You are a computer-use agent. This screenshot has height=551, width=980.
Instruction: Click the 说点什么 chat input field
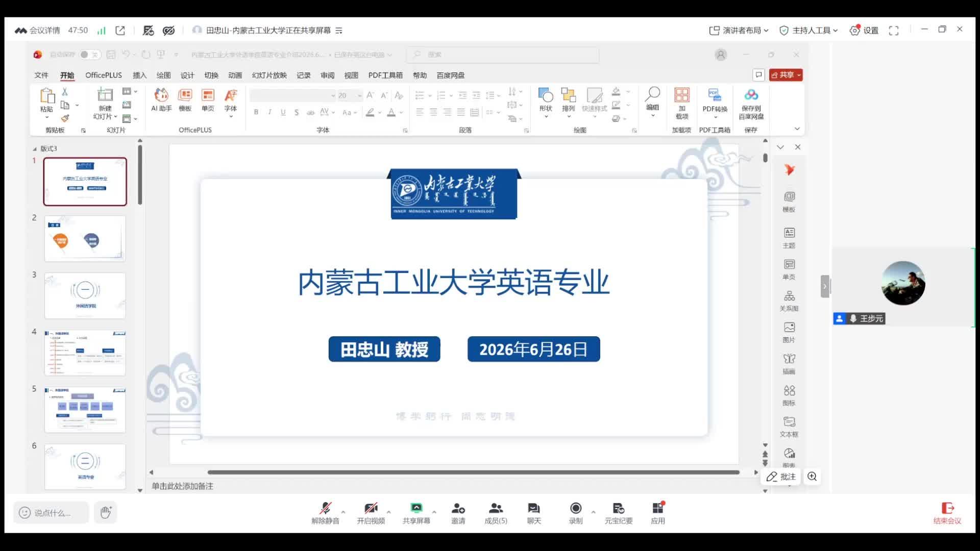(x=51, y=512)
